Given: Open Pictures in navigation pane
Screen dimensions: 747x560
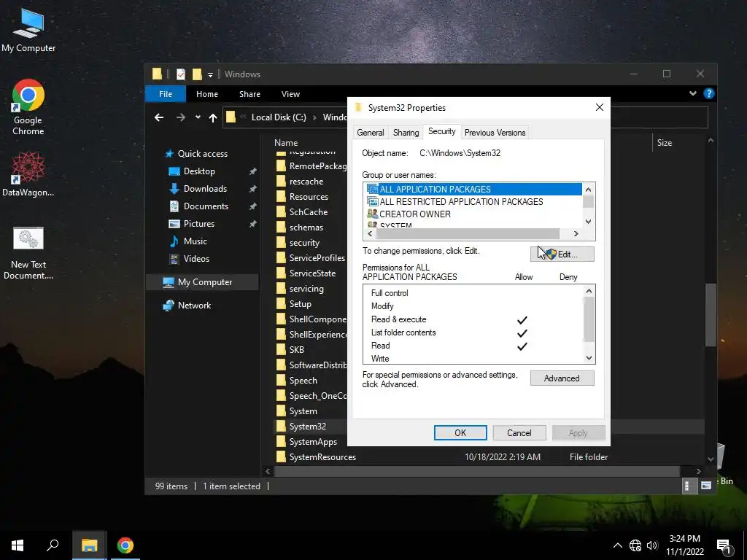Looking at the screenshot, I should 199,224.
